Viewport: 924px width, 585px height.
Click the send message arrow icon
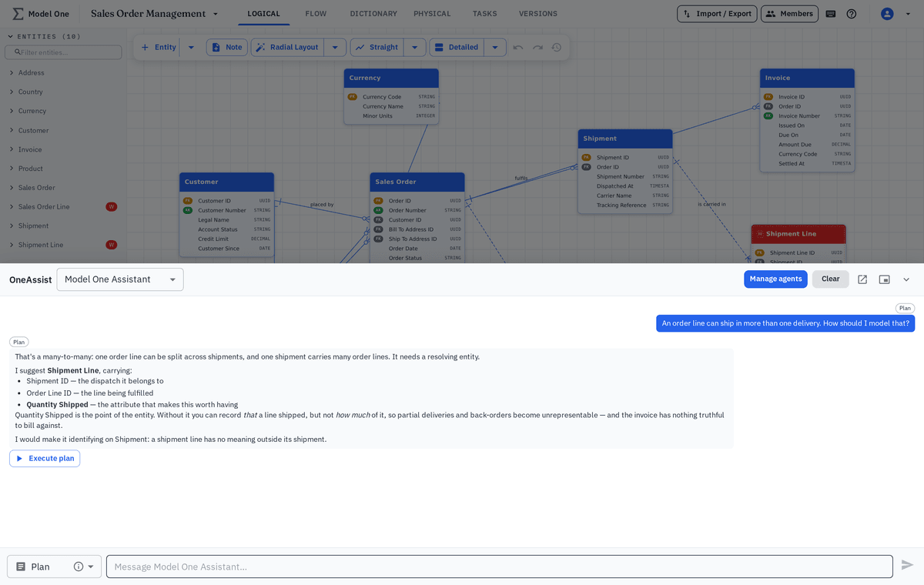(x=908, y=565)
